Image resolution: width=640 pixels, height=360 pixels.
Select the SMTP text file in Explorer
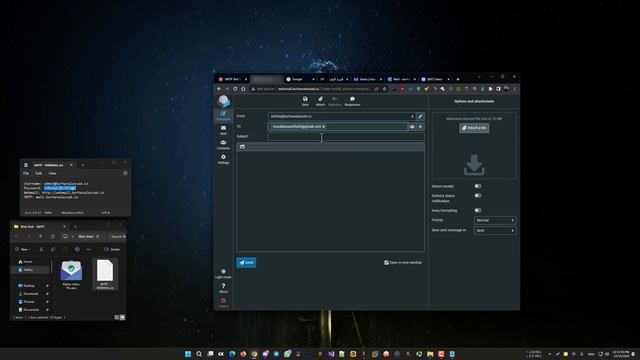point(105,274)
